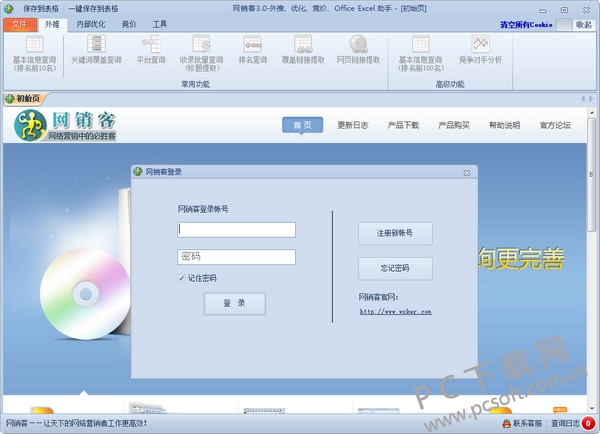Click the blank button beside 收起
The image size is (600, 434).
click(564, 25)
